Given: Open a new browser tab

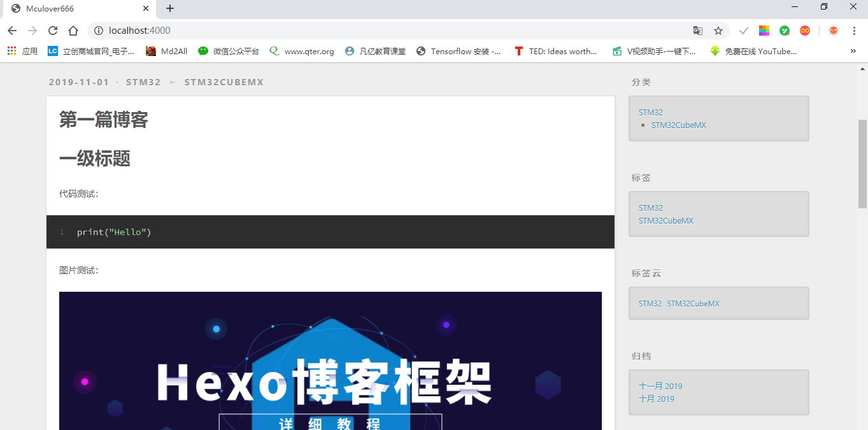Looking at the screenshot, I should click(170, 8).
